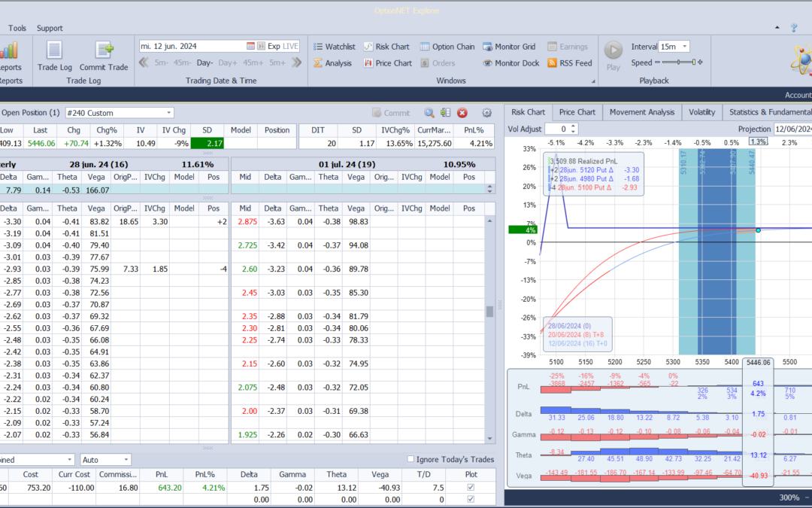Click the Speed slider plus end
812x508 pixels.
point(700,62)
